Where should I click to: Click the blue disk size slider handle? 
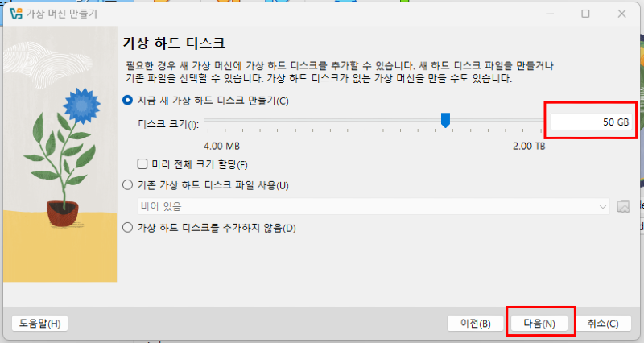pos(445,121)
